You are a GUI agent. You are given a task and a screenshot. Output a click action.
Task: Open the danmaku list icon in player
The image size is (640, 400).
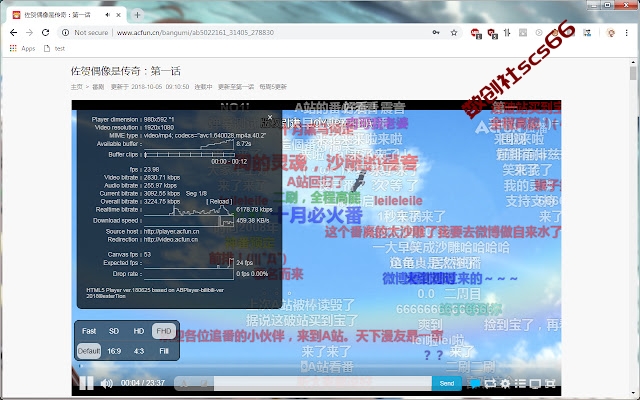pyautogui.click(x=520, y=383)
